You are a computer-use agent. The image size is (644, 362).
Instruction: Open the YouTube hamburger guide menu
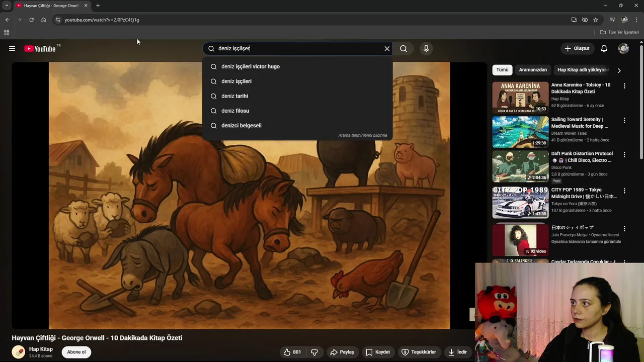12,49
